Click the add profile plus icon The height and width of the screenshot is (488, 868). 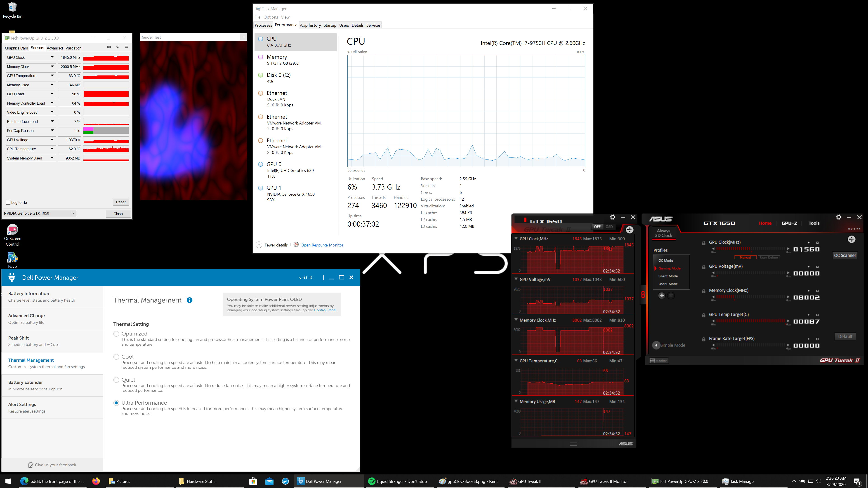662,295
